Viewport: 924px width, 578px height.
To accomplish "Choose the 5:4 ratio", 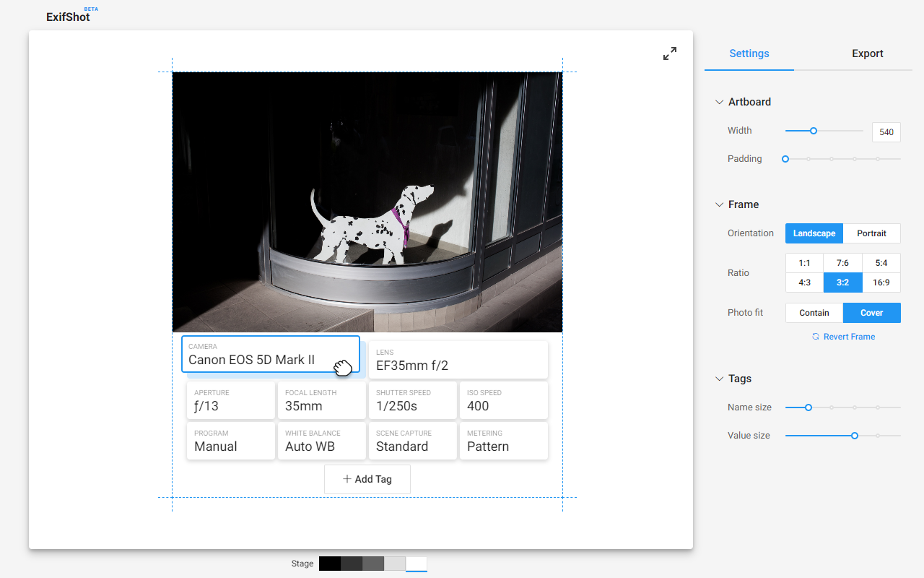I will pos(881,263).
